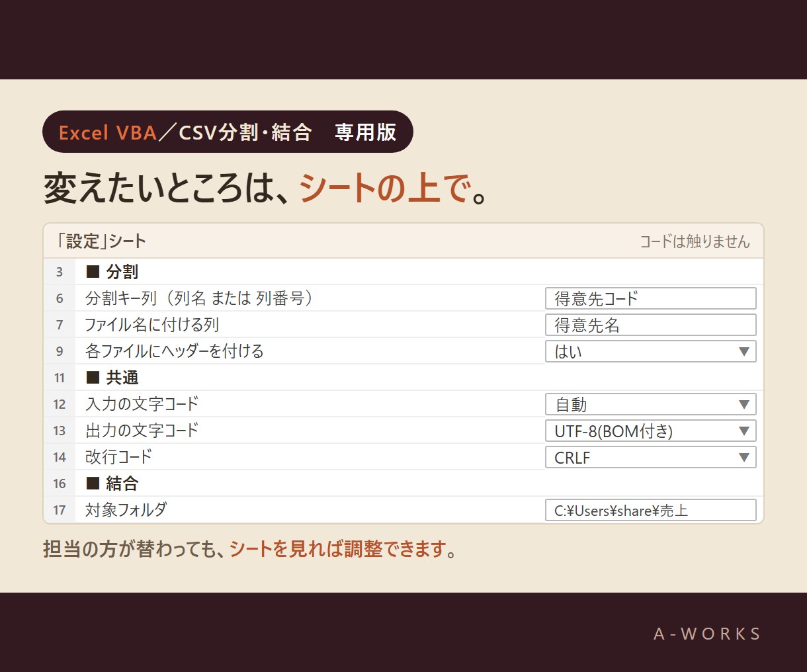Click the 分割キー列 field containing 得意先コード
The width and height of the screenshot is (807, 672).
pos(651,298)
